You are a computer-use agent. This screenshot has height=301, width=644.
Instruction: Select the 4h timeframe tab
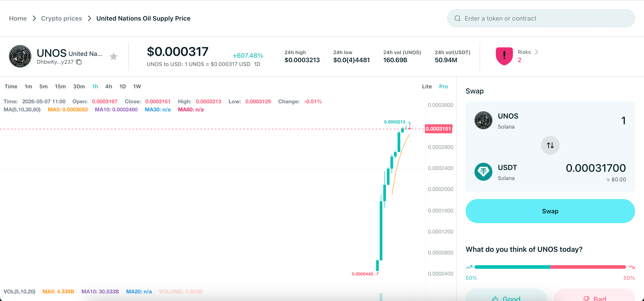[108, 87]
